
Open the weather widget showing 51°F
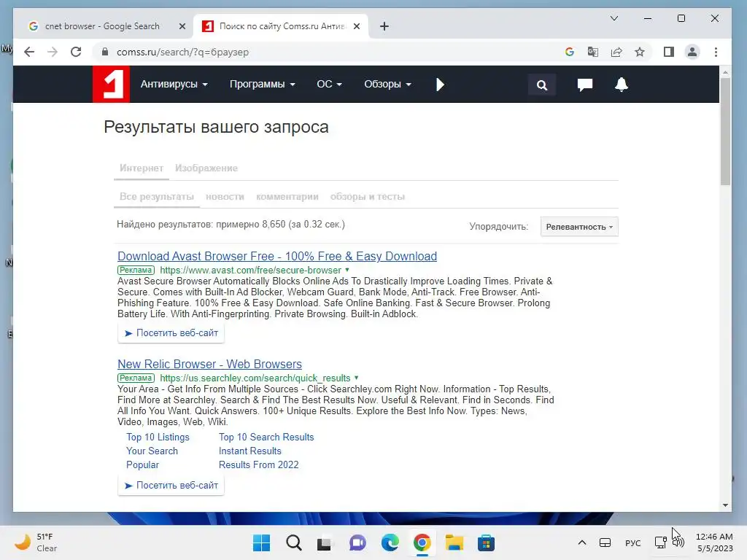[x=36, y=542]
